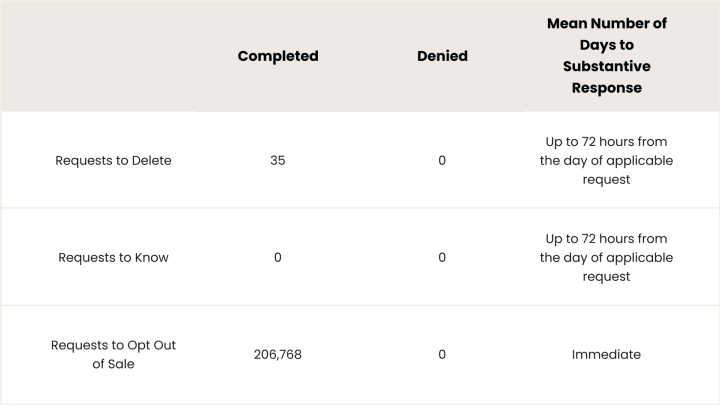Select the Mean Number of Days header
This screenshot has height=405, width=720.
(607, 56)
